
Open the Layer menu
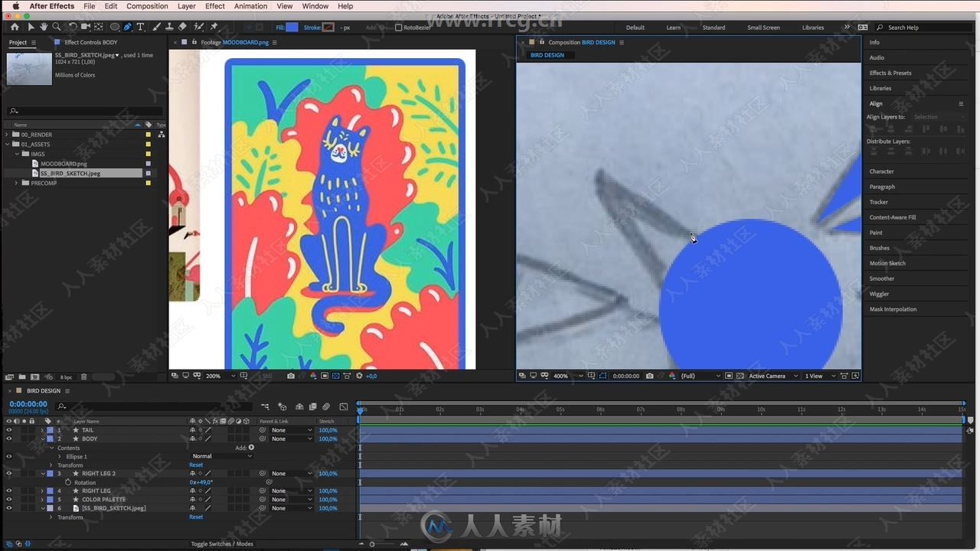click(187, 6)
